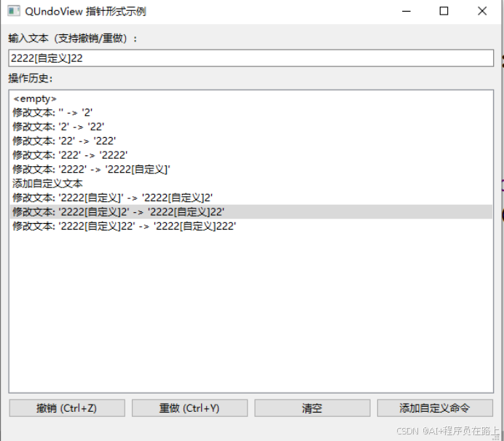Select history row 修改文本: '22' -> '222'
The height and width of the screenshot is (441, 504).
[x=251, y=141]
